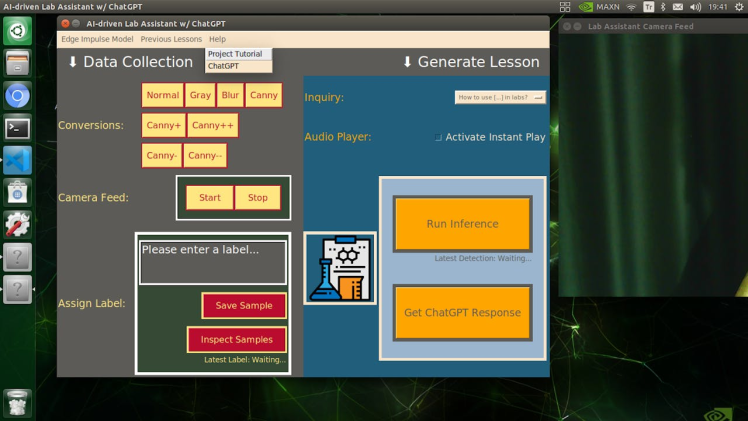Click the lab flask logo image
The width and height of the screenshot is (748, 421).
(340, 268)
